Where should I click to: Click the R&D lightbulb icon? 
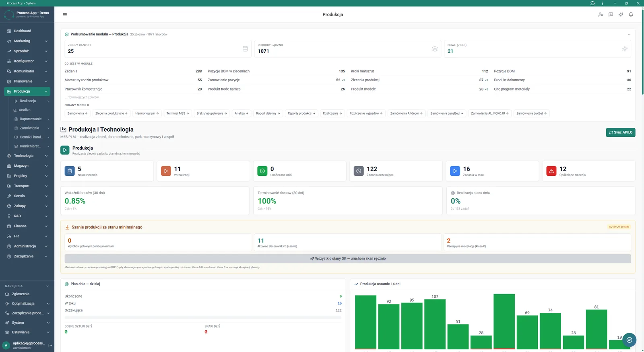9,216
